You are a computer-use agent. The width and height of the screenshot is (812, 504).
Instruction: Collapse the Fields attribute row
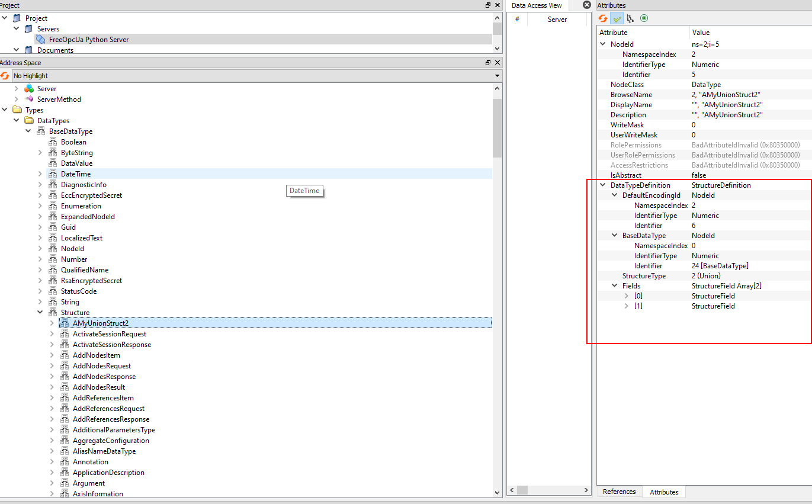tap(615, 286)
